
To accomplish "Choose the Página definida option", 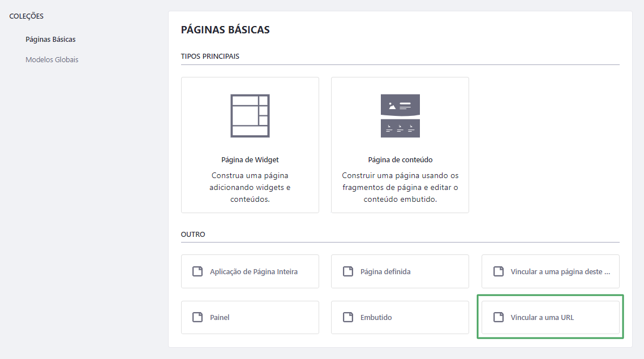I will (x=400, y=271).
